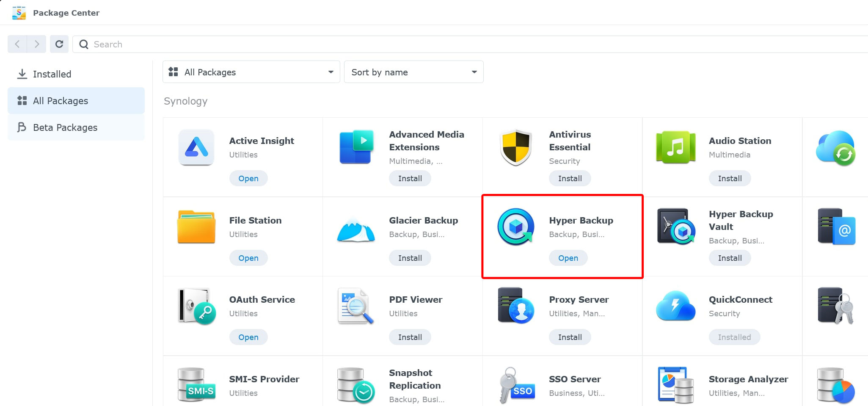Install Glacier Backup
The image size is (868, 406).
410,258
